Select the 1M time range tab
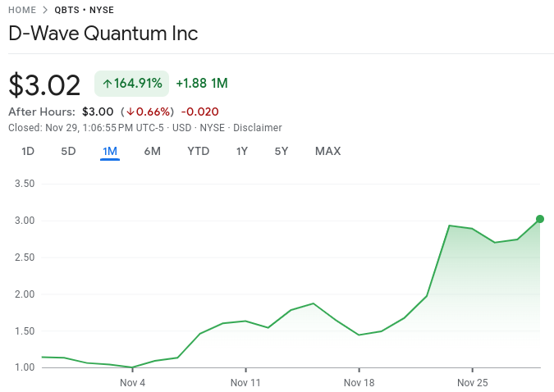 110,151
